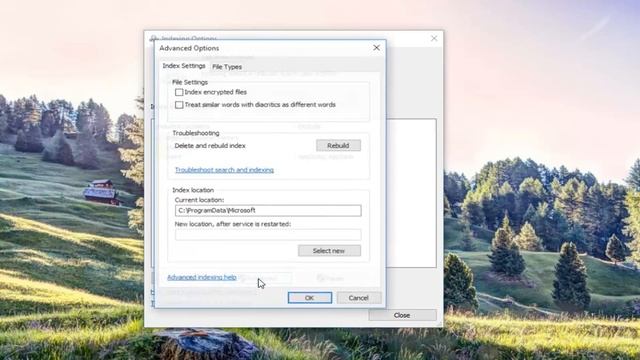Image resolution: width=640 pixels, height=360 pixels.
Task: Click the Advanced Options title bar text
Action: [x=189, y=48]
